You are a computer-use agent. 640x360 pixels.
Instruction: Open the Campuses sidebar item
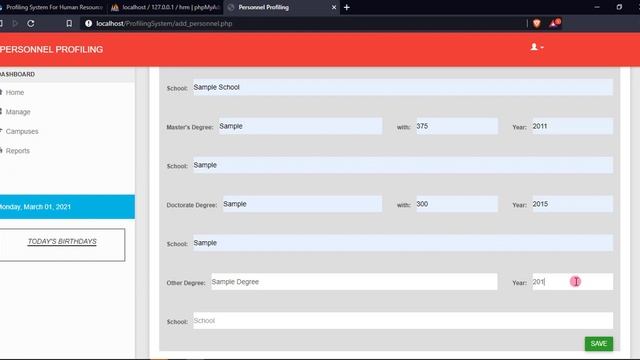22,131
